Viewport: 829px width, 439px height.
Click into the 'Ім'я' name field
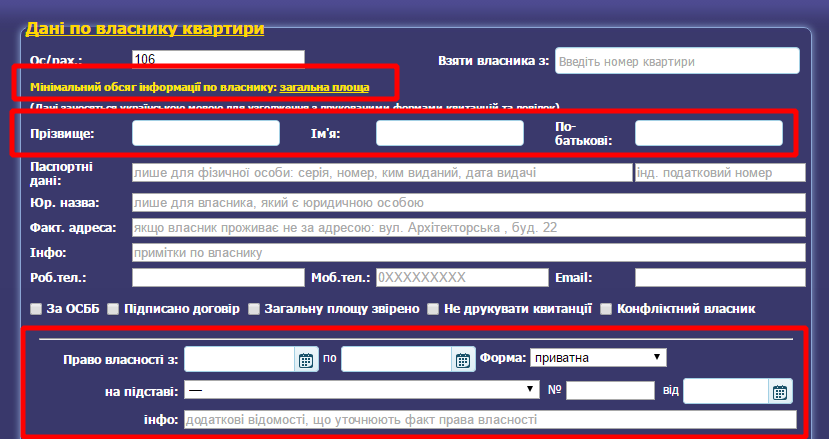pos(449,133)
